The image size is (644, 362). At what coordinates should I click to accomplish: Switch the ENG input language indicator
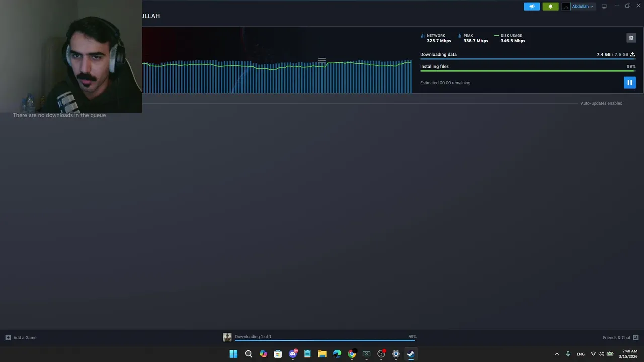581,354
